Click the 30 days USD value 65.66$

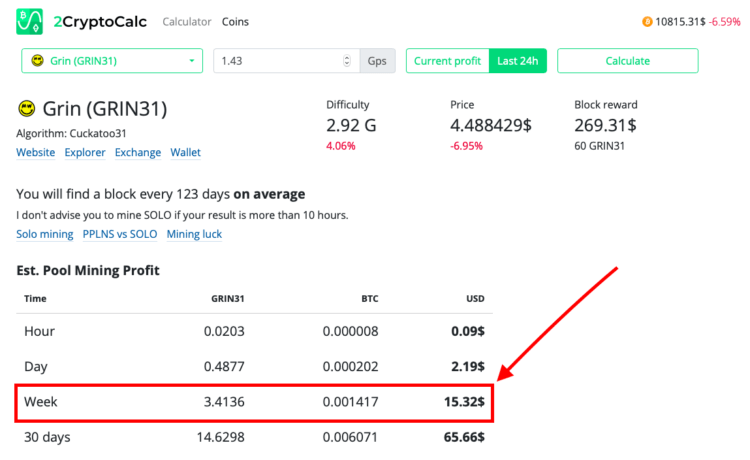(464, 437)
